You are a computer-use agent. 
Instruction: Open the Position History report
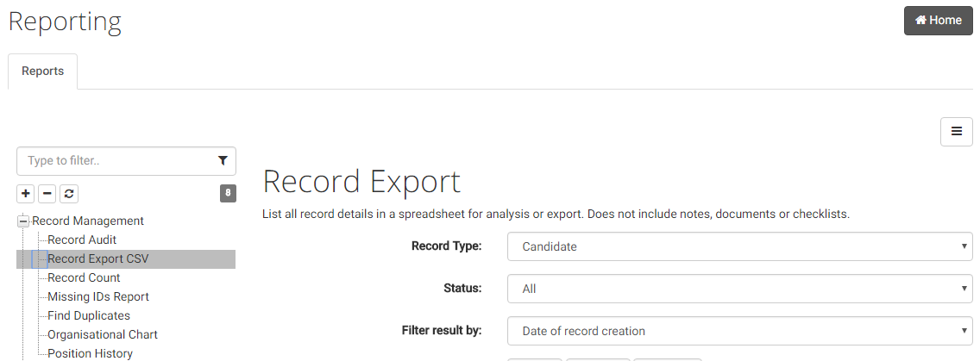pyautogui.click(x=90, y=353)
